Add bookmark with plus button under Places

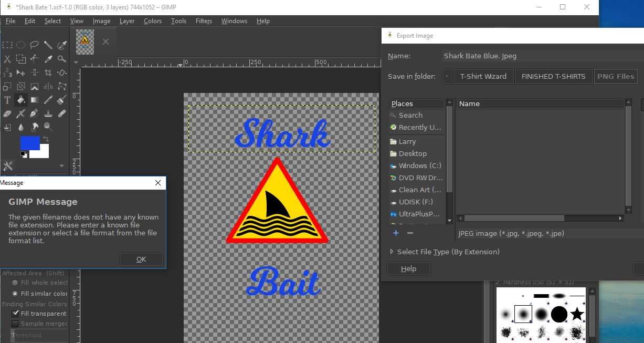tap(396, 233)
